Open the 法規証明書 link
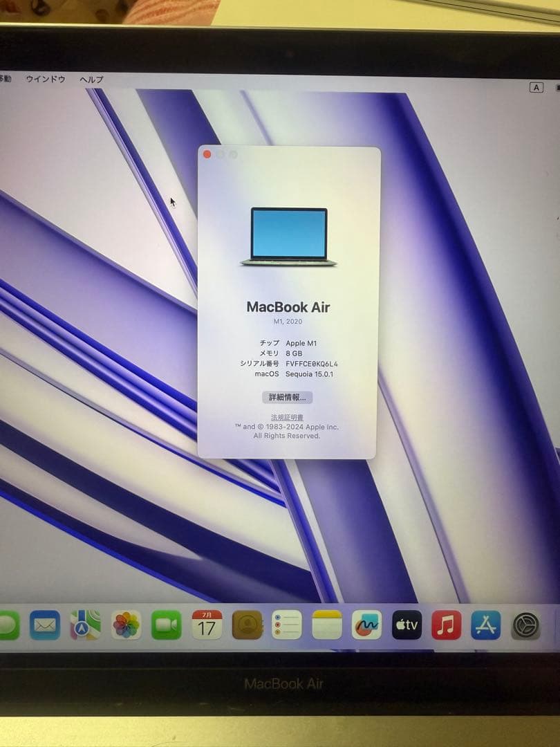560x747 pixels. (x=289, y=417)
